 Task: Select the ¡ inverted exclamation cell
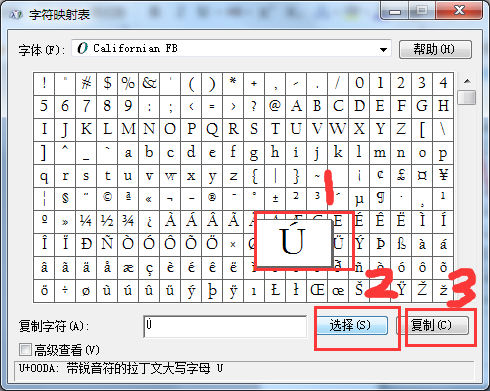[359, 175]
